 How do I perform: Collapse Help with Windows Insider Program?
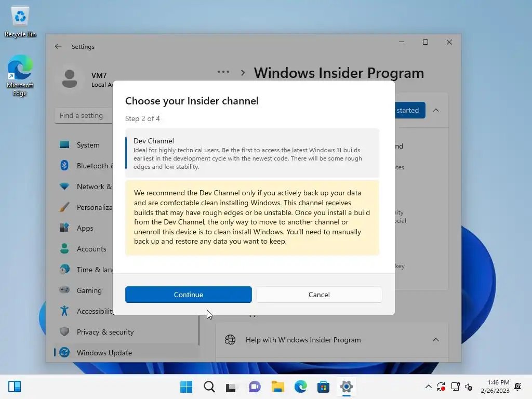point(436,340)
